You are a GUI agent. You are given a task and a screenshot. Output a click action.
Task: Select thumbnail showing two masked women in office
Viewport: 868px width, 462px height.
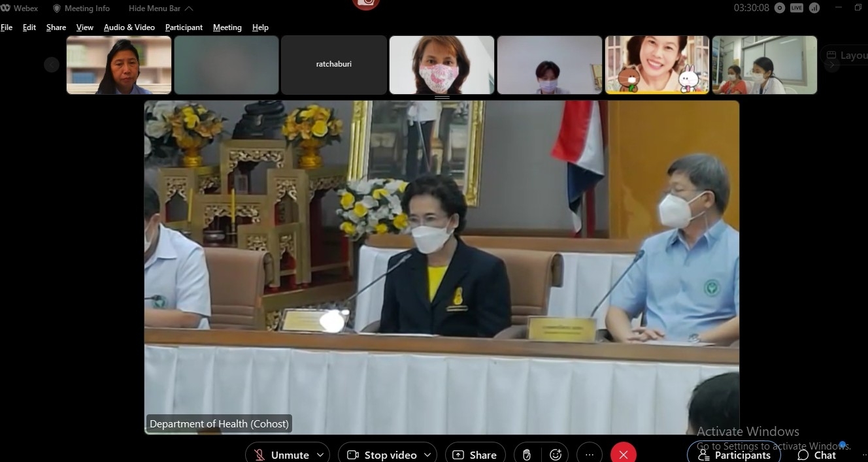[765, 65]
